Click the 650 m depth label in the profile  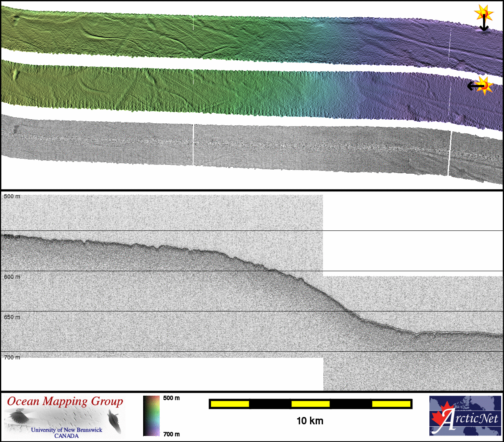12,317
